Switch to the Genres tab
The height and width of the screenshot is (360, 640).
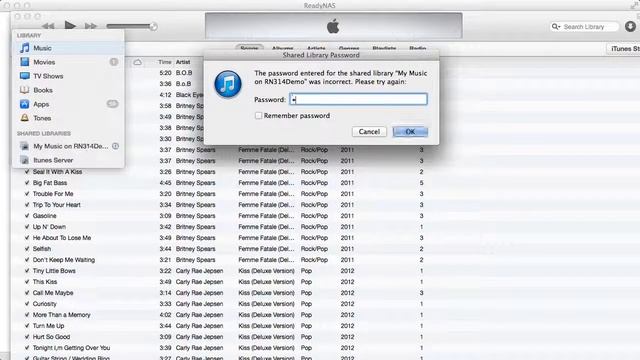(349, 48)
